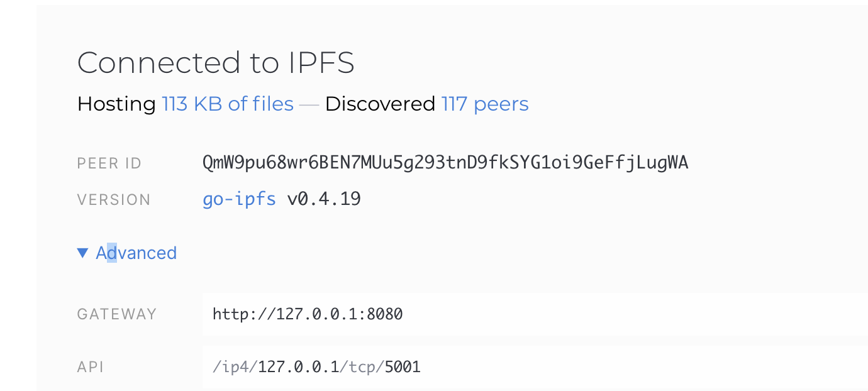Click the Connected to IPFS heading
The image size is (868, 391).
(216, 62)
